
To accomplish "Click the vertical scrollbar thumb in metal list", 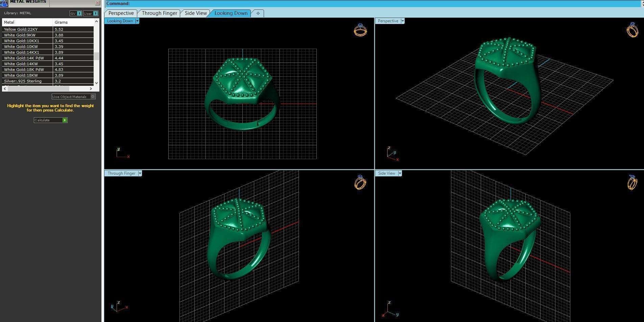I will point(97,56).
